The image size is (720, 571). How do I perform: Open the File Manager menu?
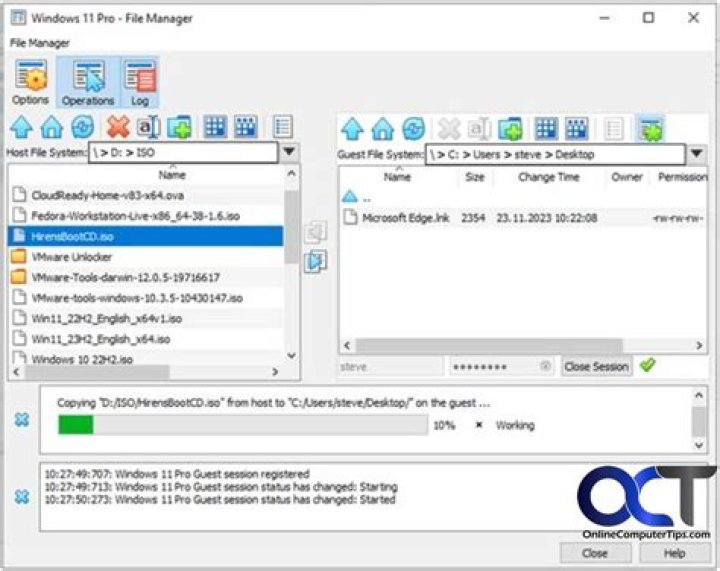(x=39, y=43)
